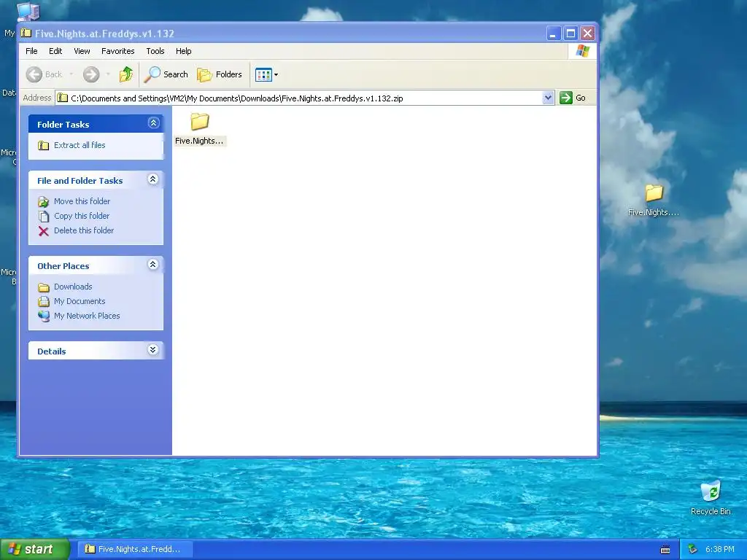Screen dimensions: 747x560
Task: Click the Windows flag logo in toolbar
Action: 582,51
